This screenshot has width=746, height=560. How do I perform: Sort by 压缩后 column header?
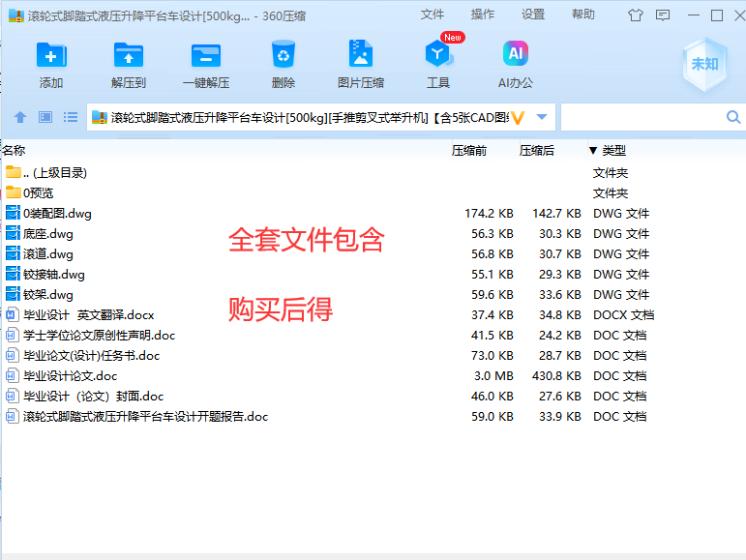537,151
